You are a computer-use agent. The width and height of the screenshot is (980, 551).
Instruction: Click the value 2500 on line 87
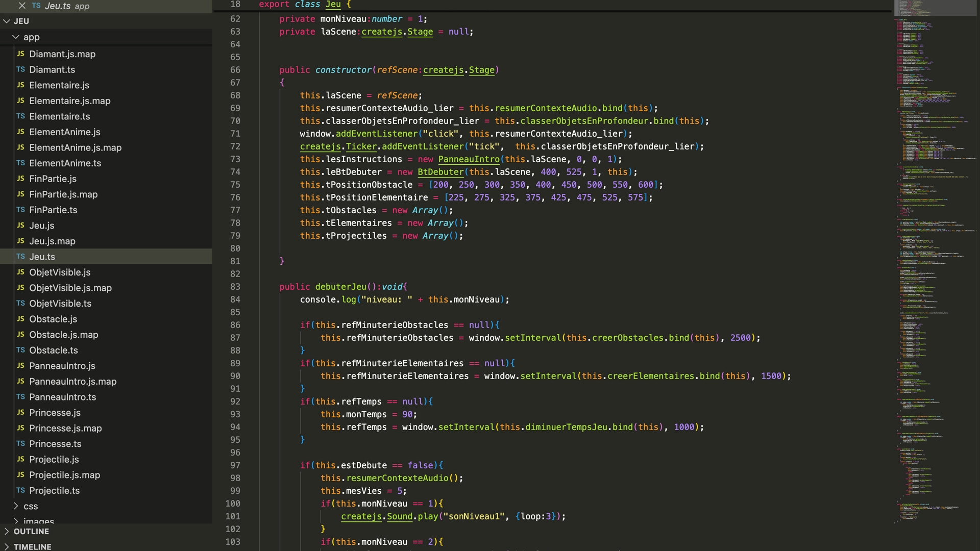tap(740, 338)
